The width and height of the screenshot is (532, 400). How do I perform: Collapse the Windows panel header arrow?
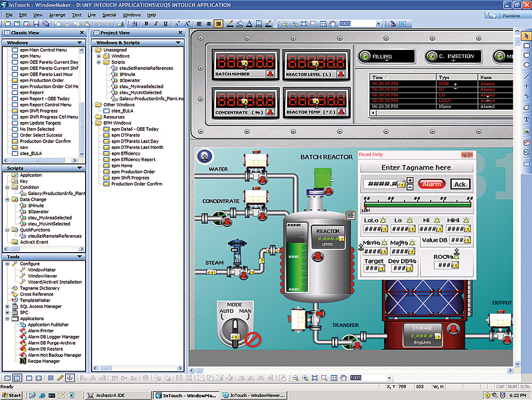pos(79,43)
